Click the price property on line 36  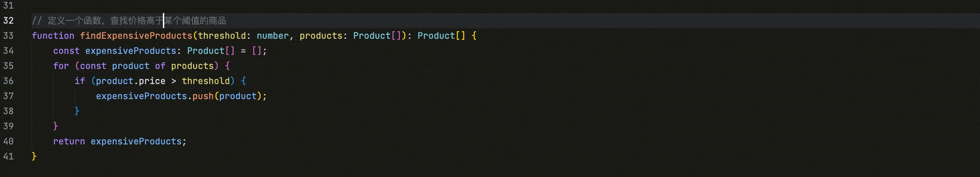pos(152,81)
